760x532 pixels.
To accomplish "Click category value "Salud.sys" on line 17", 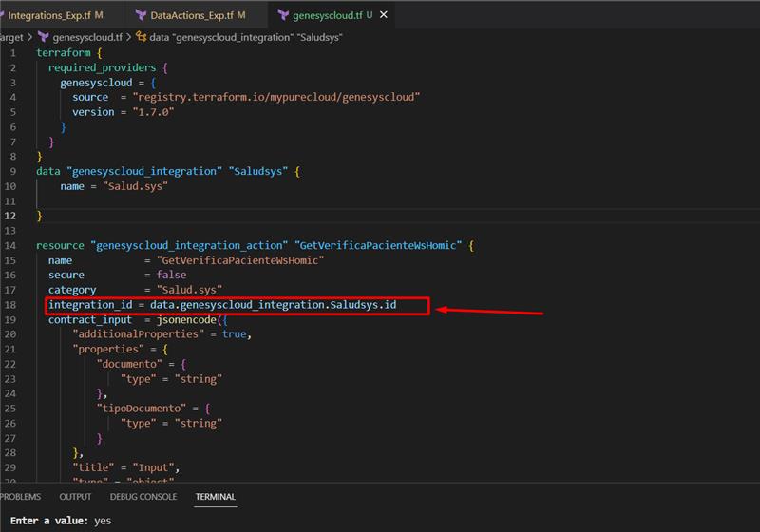I will pos(189,290).
